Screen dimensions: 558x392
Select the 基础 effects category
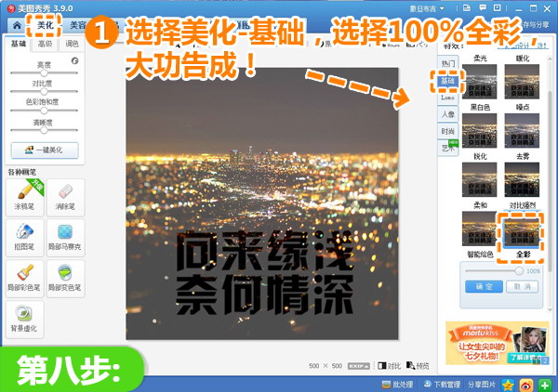(x=448, y=81)
